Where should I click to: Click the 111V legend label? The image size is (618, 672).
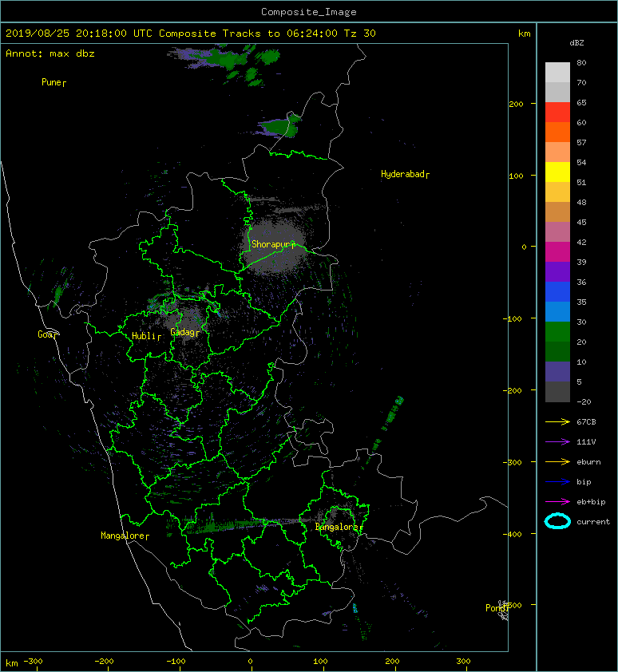pyautogui.click(x=586, y=442)
